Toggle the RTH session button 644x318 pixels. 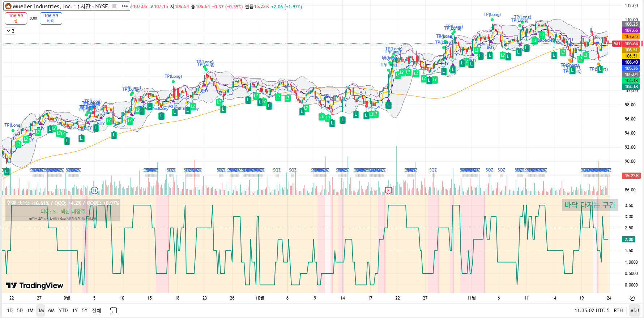coord(618,310)
